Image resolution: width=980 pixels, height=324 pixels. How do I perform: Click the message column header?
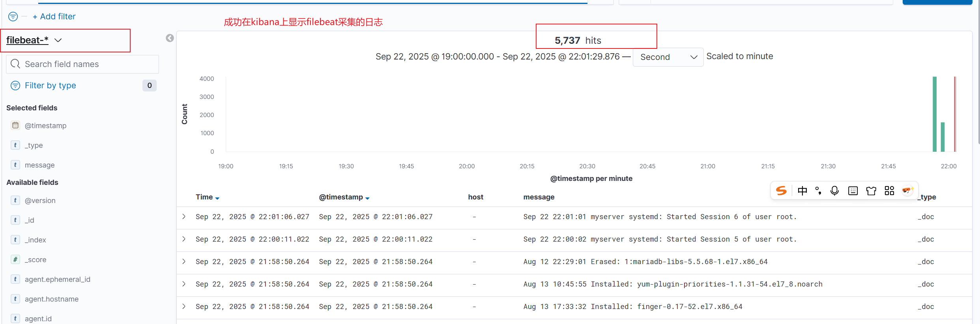click(539, 197)
